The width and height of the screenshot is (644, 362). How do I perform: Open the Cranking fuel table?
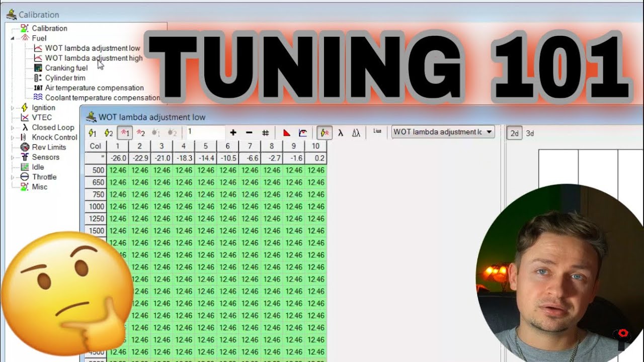click(66, 68)
